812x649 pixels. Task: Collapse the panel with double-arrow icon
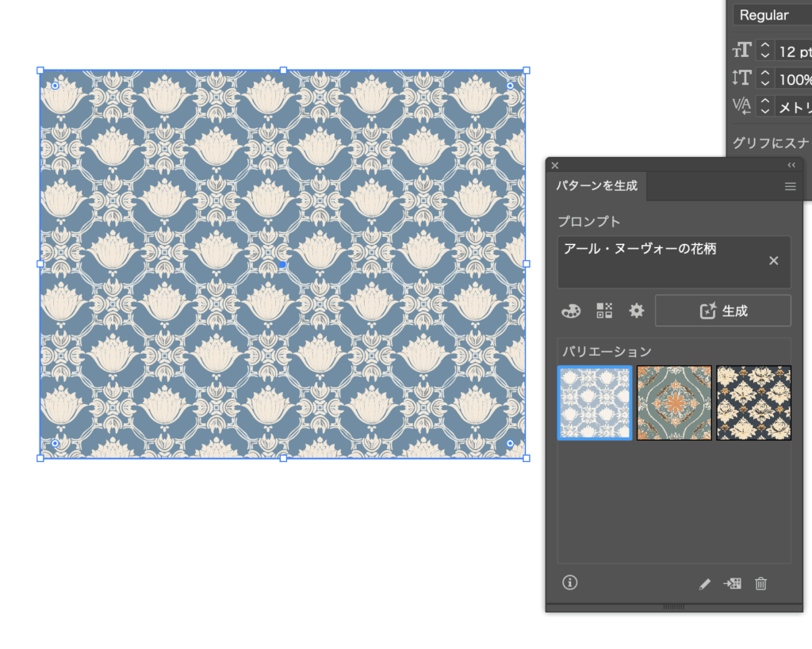click(x=791, y=165)
